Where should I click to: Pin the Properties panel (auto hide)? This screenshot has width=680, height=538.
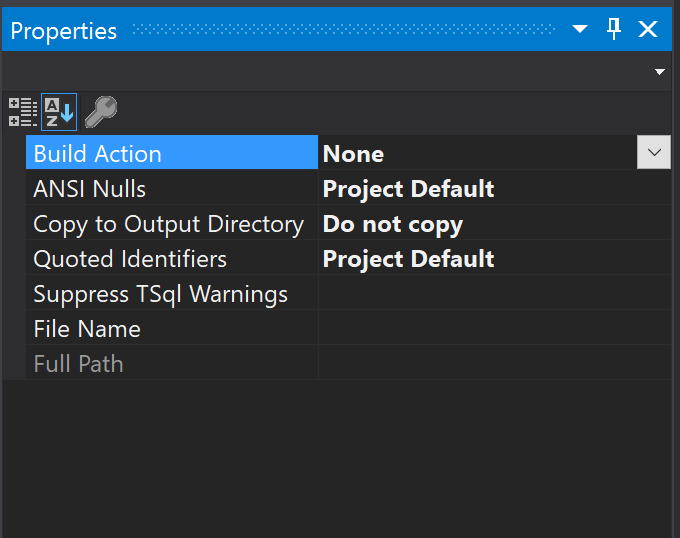[614, 29]
